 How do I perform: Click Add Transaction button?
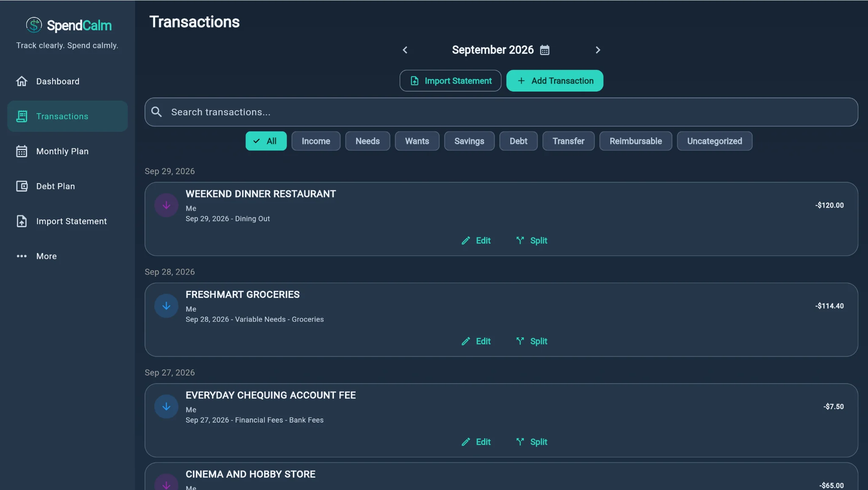point(555,81)
